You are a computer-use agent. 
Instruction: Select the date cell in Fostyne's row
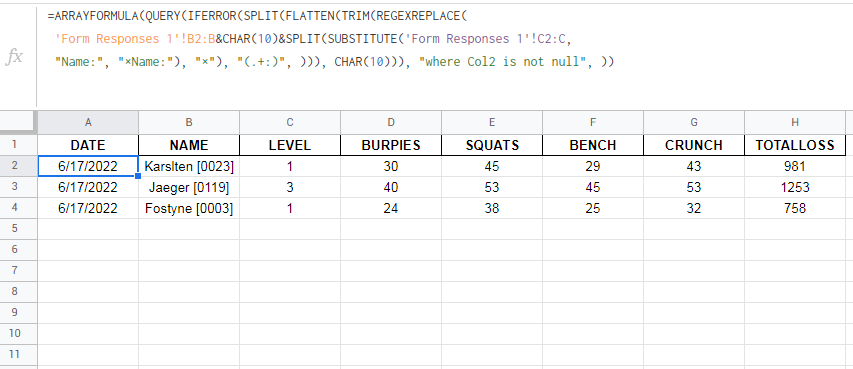[88, 208]
